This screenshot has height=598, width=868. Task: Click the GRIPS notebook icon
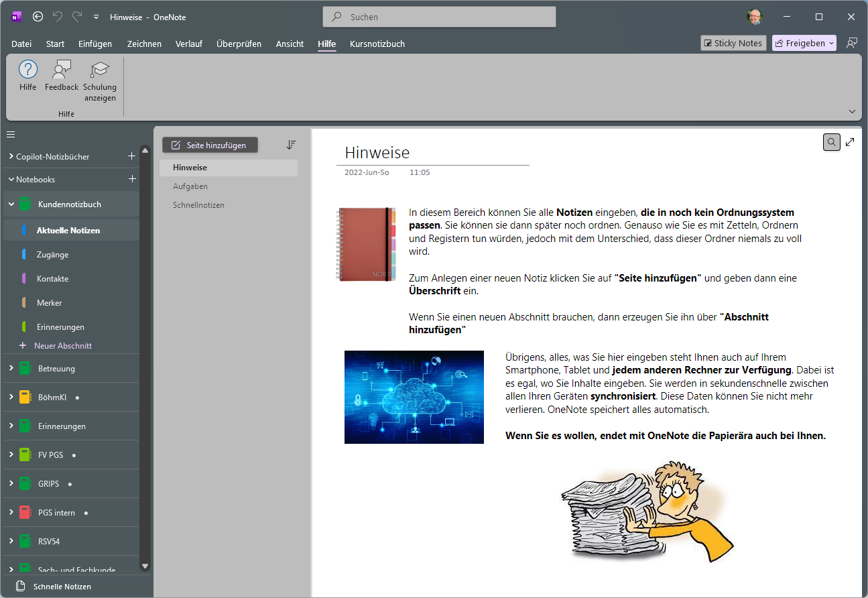[x=25, y=484]
